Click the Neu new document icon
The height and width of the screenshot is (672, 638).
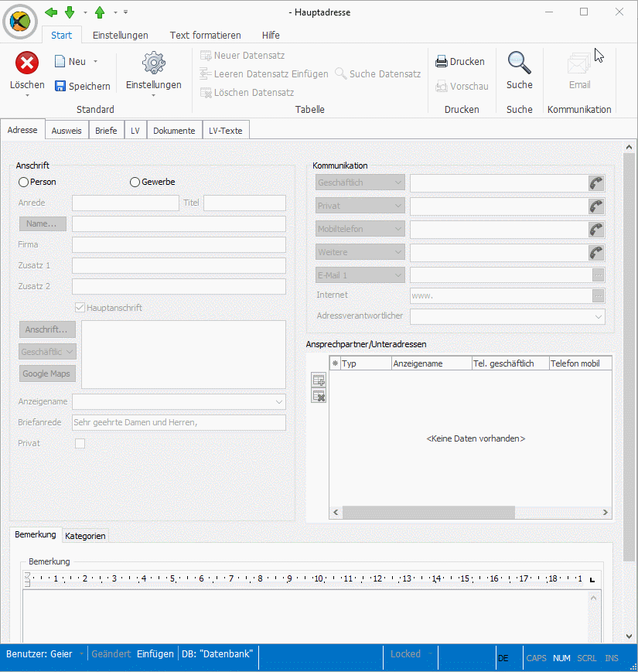[60, 61]
